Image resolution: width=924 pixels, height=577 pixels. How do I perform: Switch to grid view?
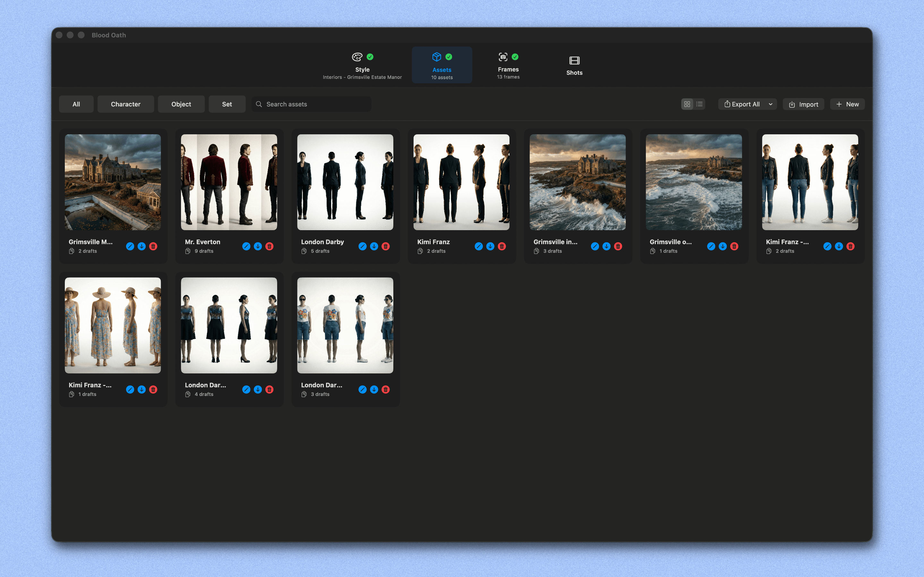click(x=687, y=104)
